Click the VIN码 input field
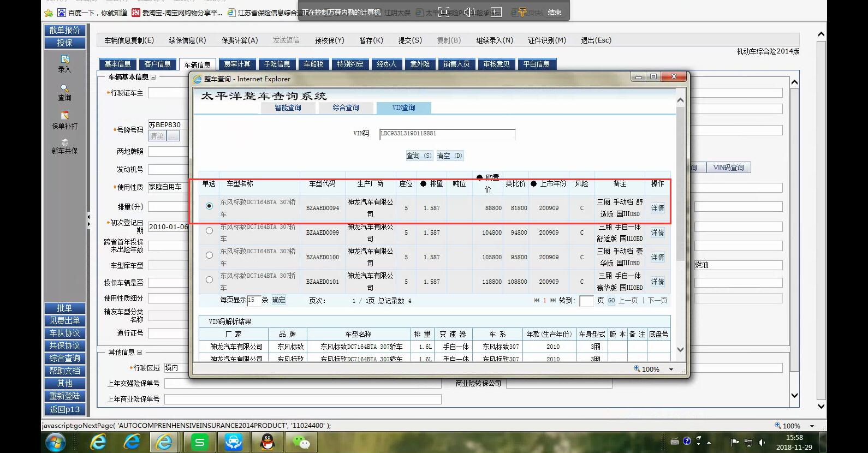 448,134
